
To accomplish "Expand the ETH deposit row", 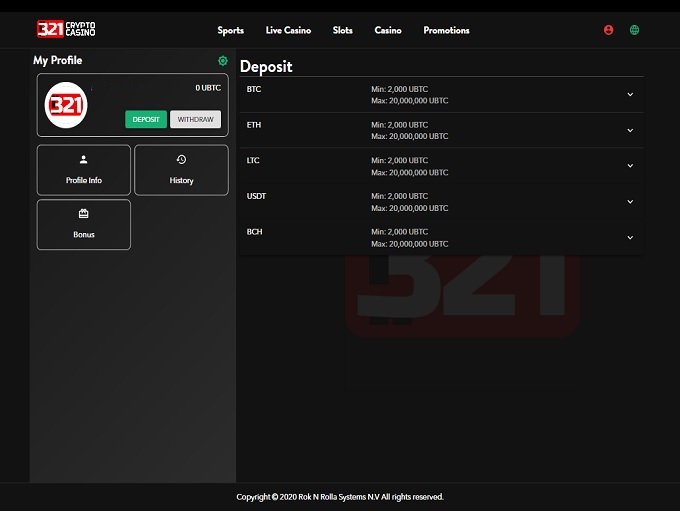I will coord(630,130).
